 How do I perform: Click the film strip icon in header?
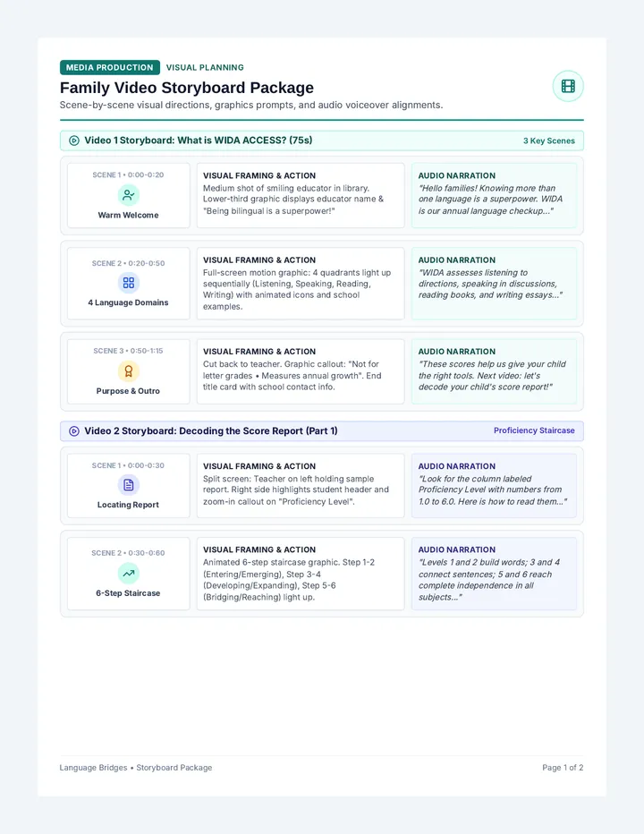[x=568, y=86]
